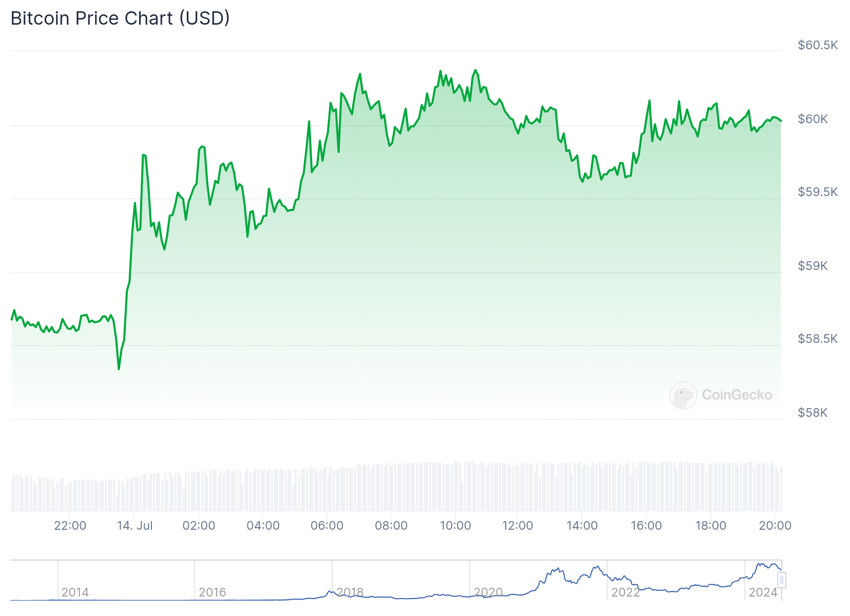The image size is (850, 616).
Task: Select the 10:00 time axis label
Action: point(455,526)
